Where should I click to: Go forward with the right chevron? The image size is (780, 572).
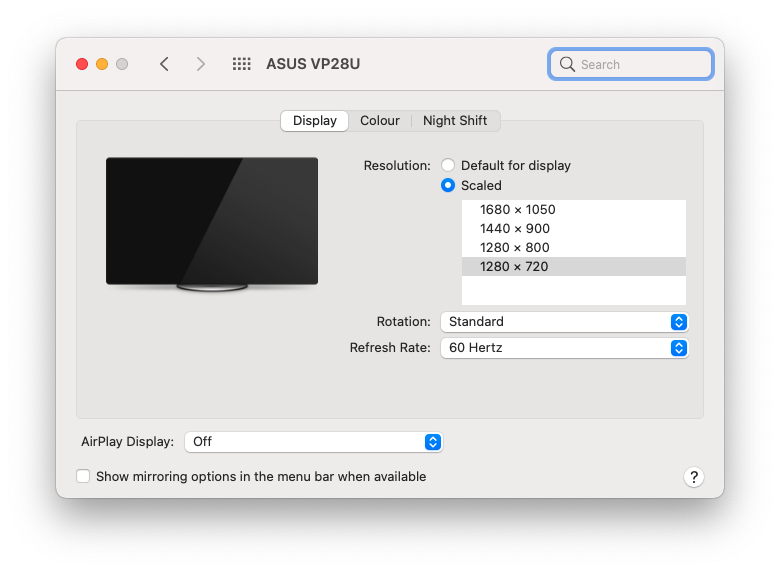(x=200, y=64)
